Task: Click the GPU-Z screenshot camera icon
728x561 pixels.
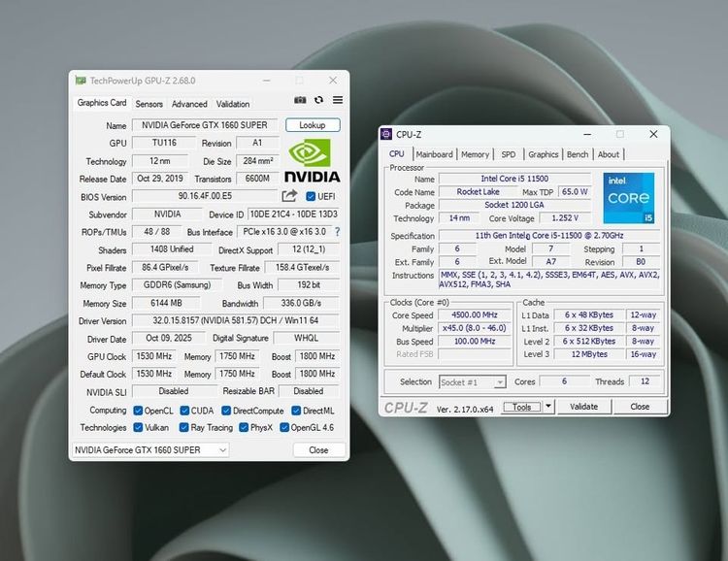Action: pos(301,100)
